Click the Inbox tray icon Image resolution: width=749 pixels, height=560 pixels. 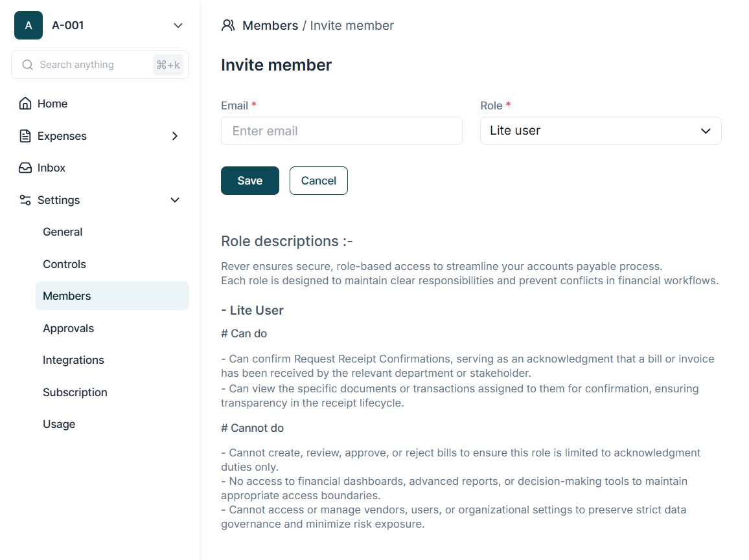(25, 168)
